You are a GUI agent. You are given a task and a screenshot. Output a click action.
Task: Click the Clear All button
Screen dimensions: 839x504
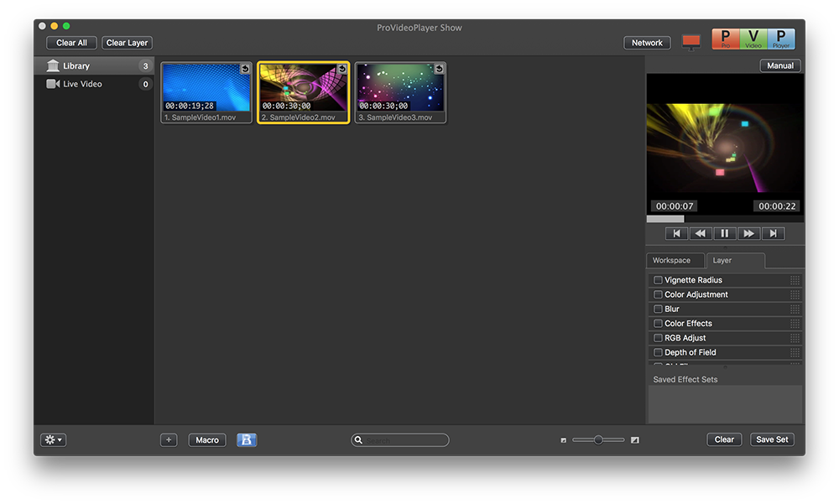click(x=70, y=43)
